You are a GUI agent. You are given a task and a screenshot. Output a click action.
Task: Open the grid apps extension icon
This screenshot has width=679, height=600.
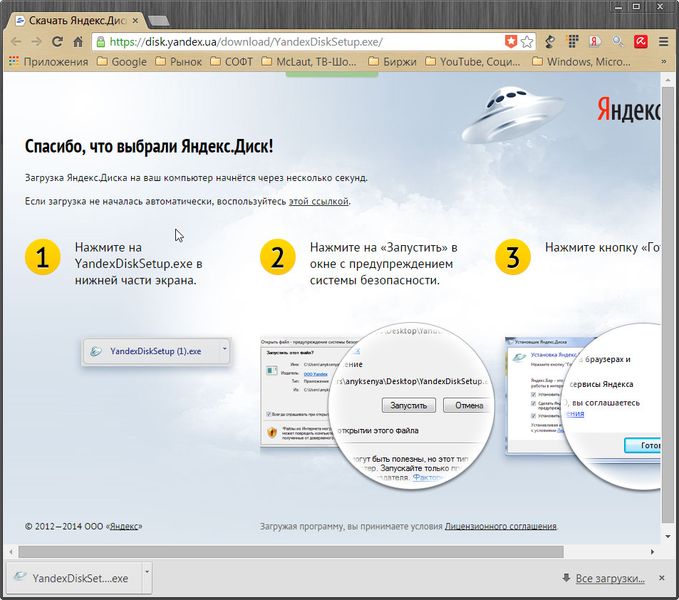coord(573,42)
